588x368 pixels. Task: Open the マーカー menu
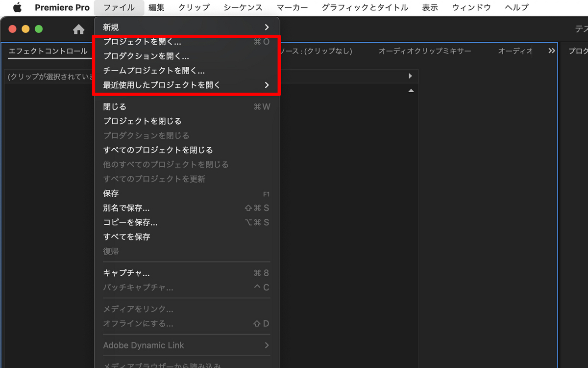point(292,7)
